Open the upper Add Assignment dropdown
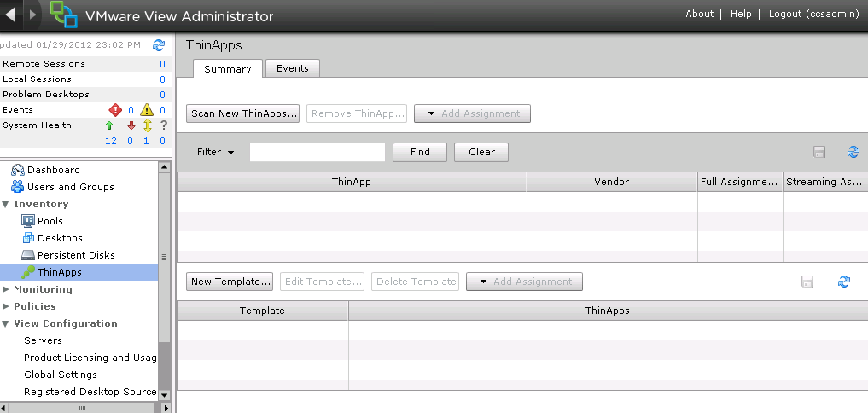Viewport: 868px width, 413px height. tap(472, 113)
